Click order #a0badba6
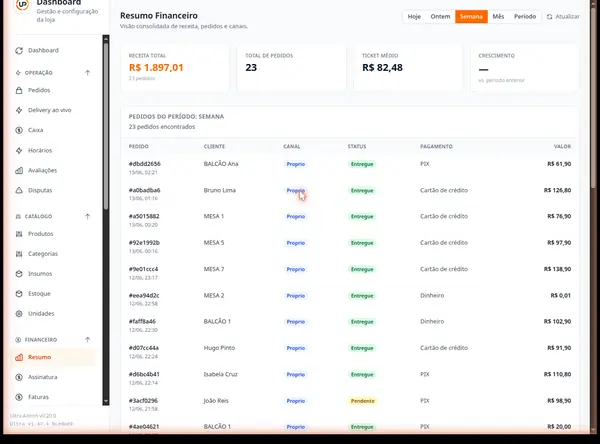Image resolution: width=600 pixels, height=444 pixels. click(x=145, y=190)
